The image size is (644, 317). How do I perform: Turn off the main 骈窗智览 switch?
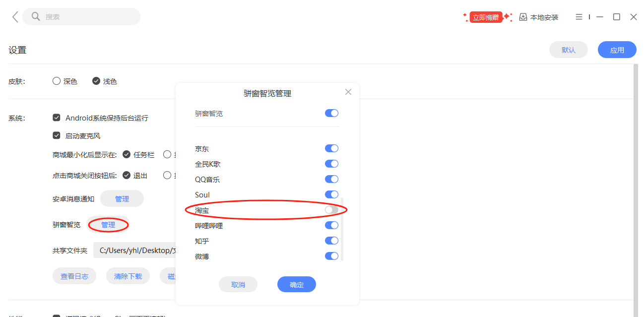click(331, 113)
